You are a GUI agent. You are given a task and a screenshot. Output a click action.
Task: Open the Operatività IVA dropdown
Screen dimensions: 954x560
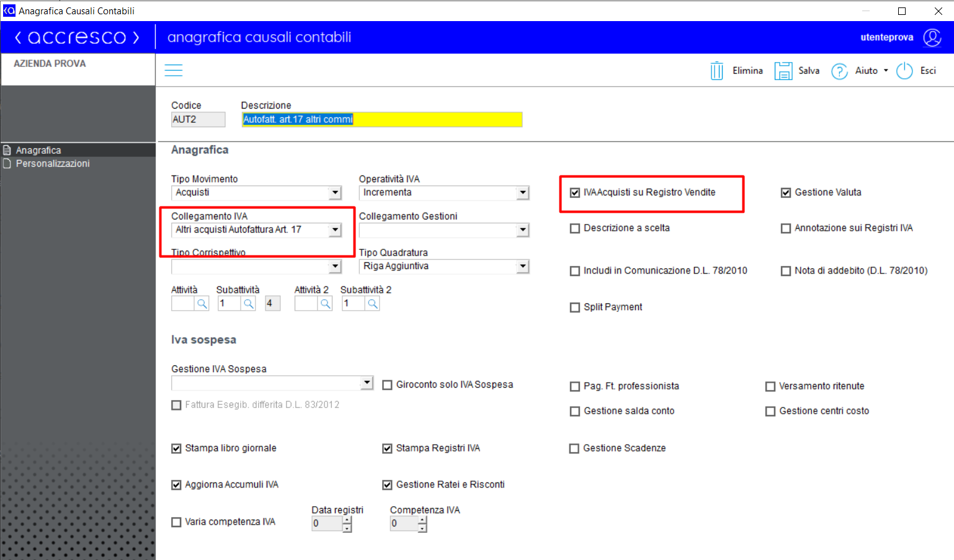pos(523,193)
